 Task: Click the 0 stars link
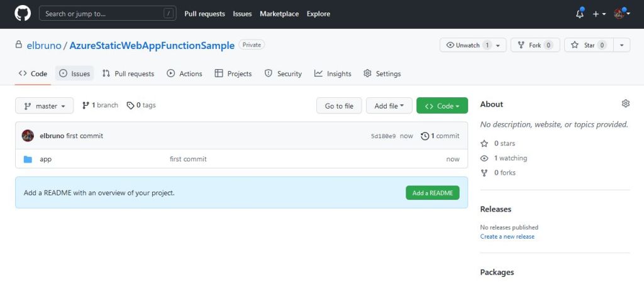point(498,143)
